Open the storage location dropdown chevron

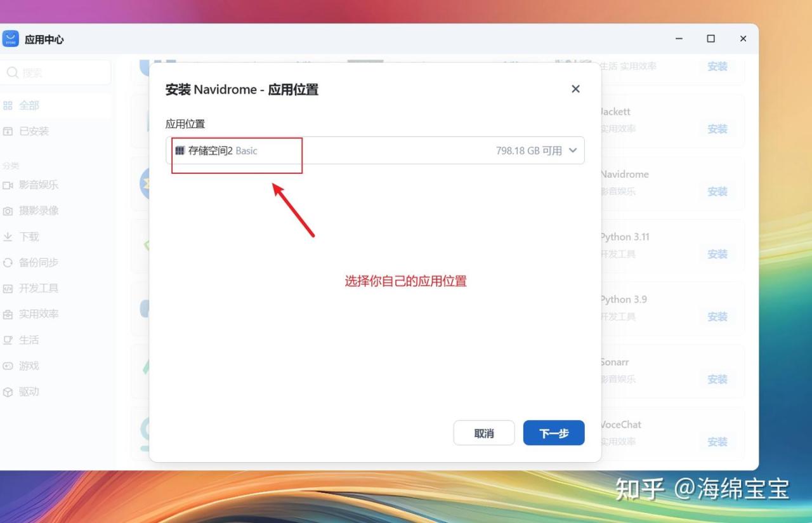click(x=573, y=150)
